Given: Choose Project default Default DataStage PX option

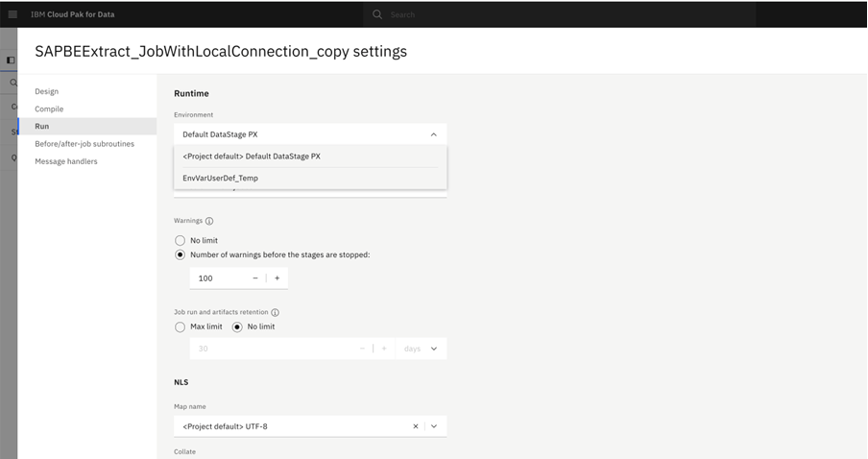Looking at the screenshot, I should 310,157.
